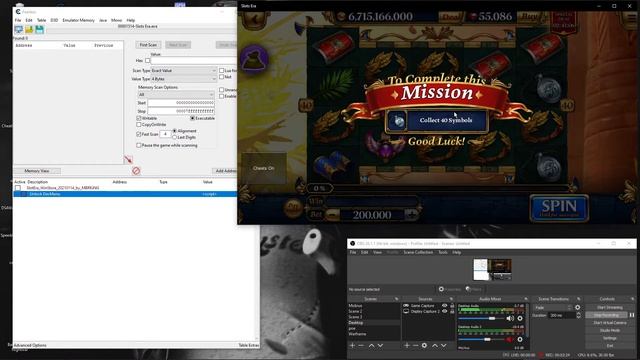Click the back arrow in Slots Era

[x=254, y=19]
